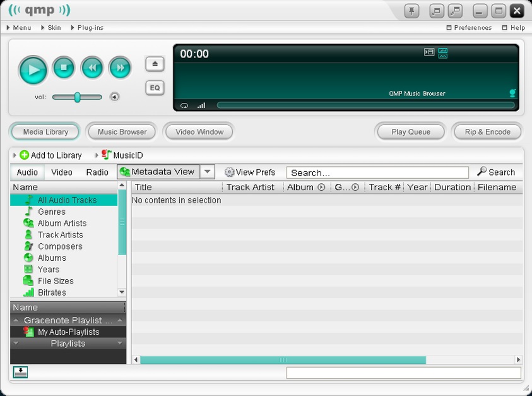Open the Skin menu
The image size is (532, 396).
pos(51,28)
